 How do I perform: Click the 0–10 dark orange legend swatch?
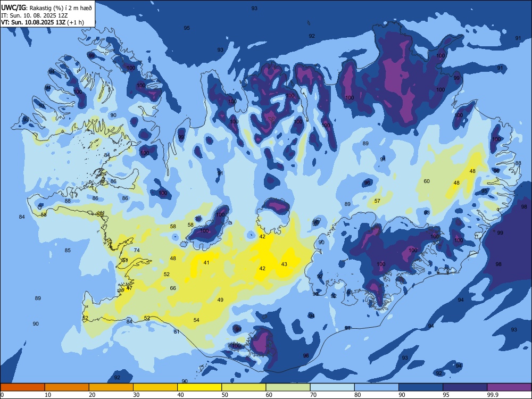pos(22,387)
